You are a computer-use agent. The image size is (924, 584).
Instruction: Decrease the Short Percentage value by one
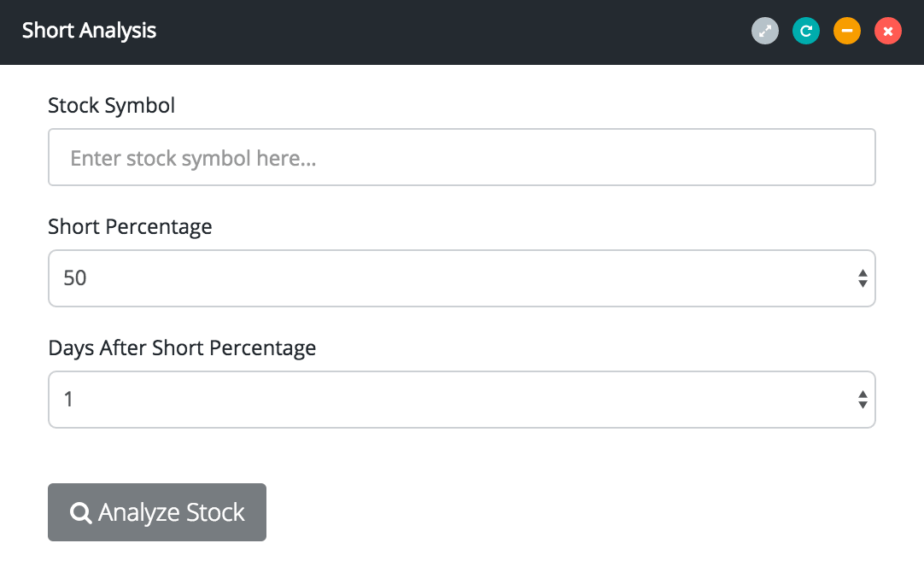click(863, 283)
